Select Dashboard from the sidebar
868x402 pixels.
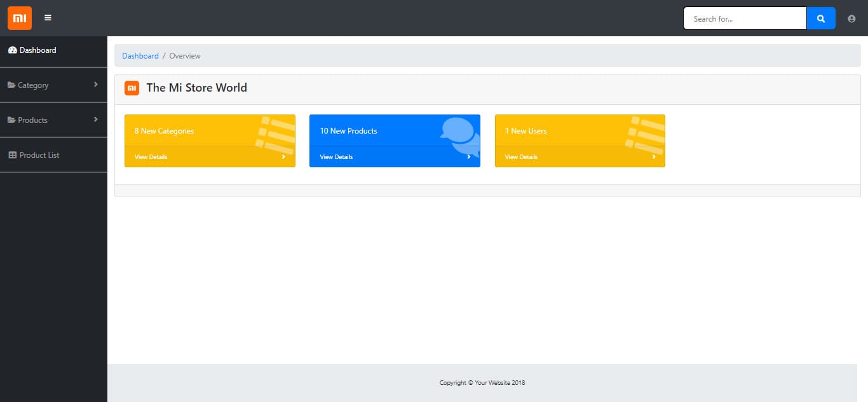(x=35, y=50)
